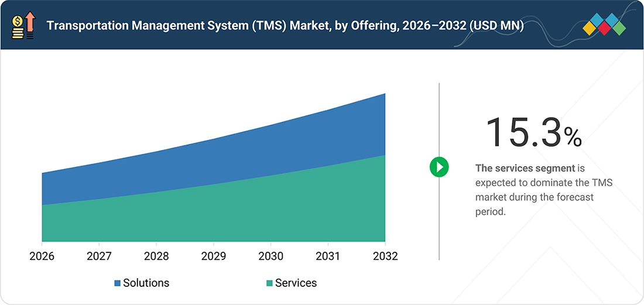Click the blue Solutions legend swatch
The height and width of the screenshot is (305, 644).
coord(118,283)
